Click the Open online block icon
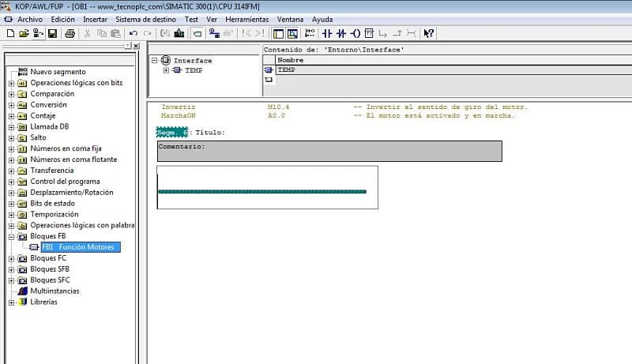 click(x=38, y=33)
